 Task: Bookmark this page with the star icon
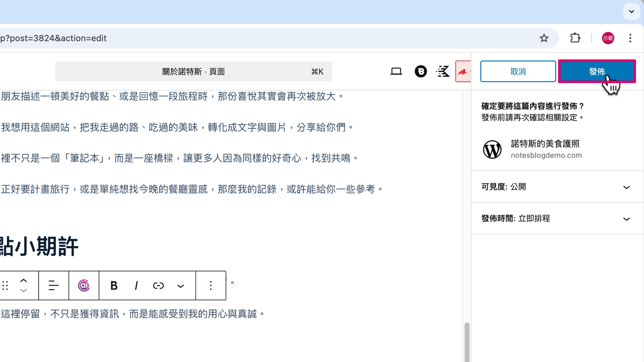tap(544, 38)
